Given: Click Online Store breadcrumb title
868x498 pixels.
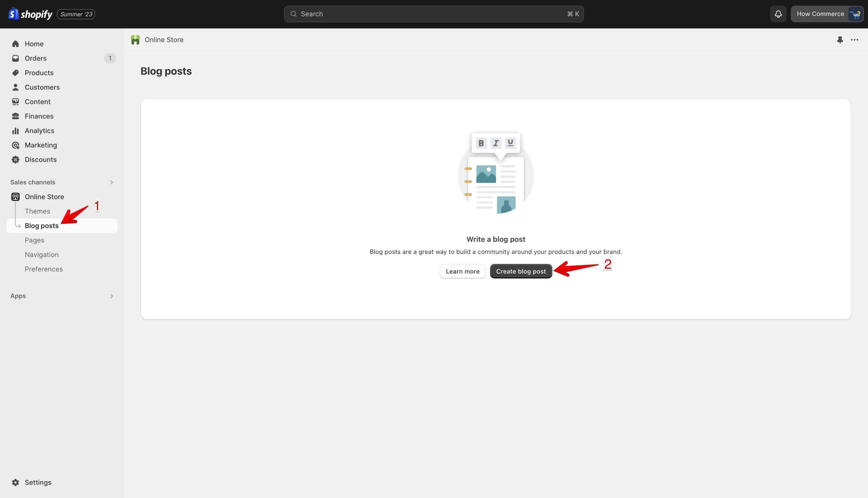Looking at the screenshot, I should (164, 40).
